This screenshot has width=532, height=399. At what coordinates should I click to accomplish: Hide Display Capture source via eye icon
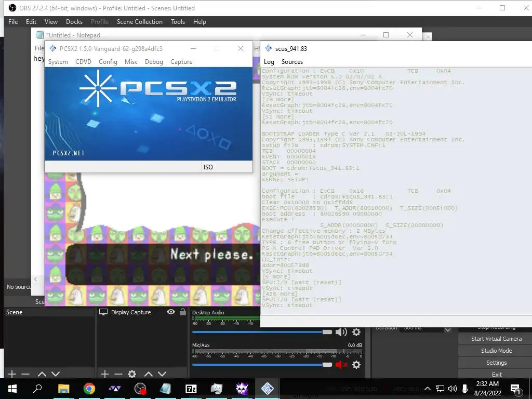[x=171, y=312]
